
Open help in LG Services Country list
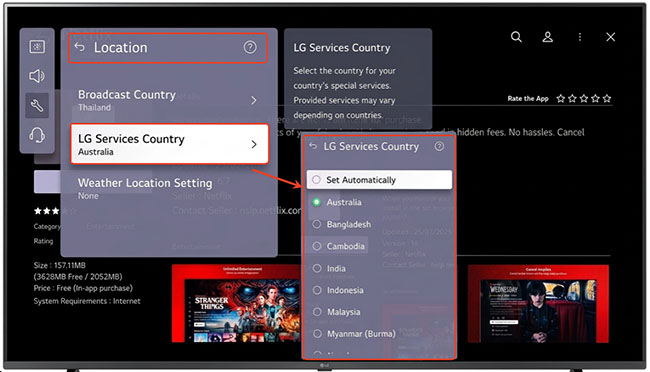click(439, 146)
